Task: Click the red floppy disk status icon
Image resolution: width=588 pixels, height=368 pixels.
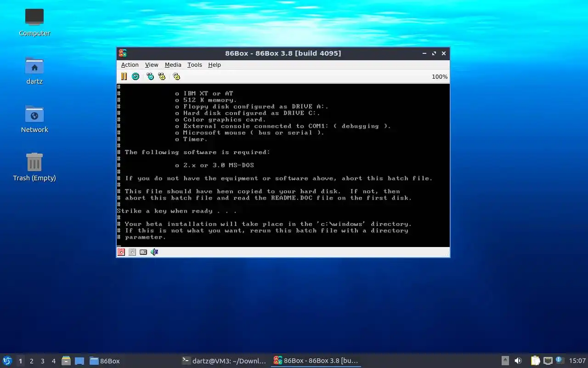Action: pyautogui.click(x=121, y=252)
